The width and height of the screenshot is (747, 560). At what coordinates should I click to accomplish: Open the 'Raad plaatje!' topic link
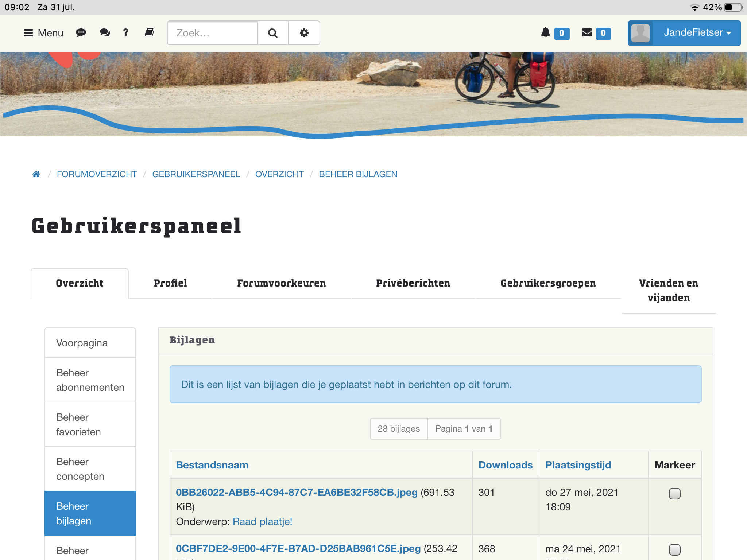tap(262, 522)
